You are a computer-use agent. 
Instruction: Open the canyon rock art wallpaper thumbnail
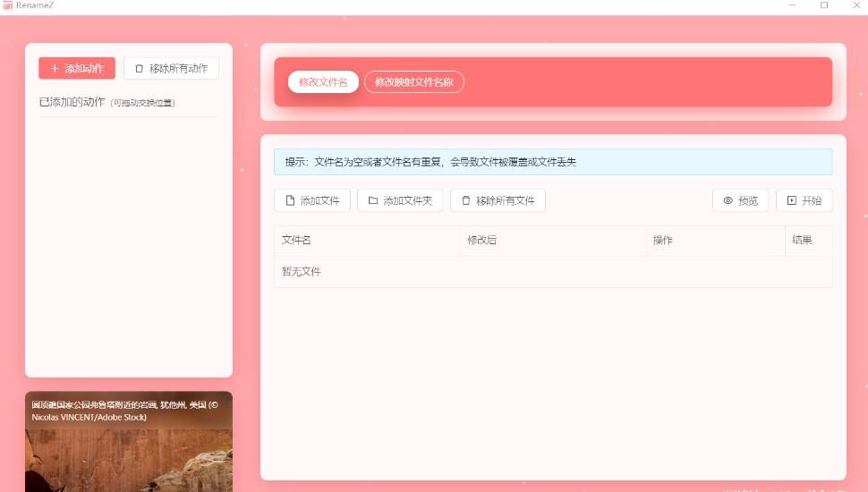pyautogui.click(x=129, y=442)
